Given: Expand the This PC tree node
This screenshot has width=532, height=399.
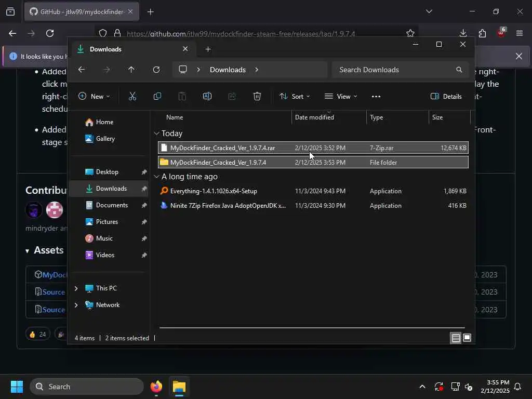Looking at the screenshot, I should tap(76, 288).
